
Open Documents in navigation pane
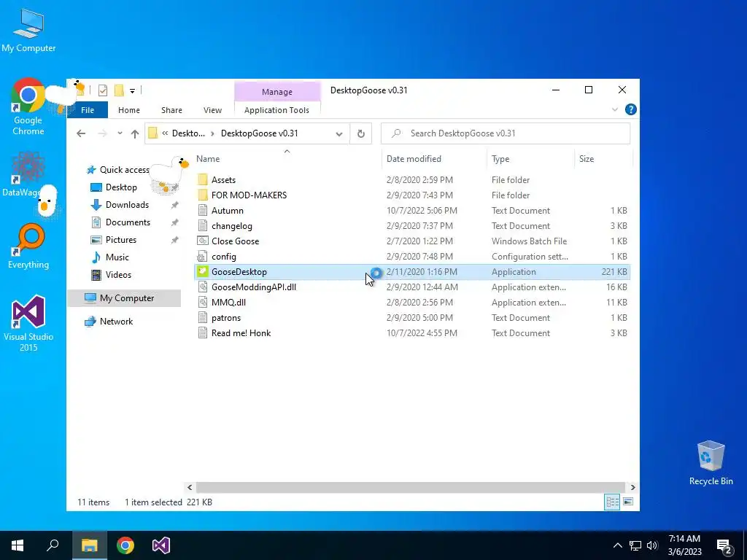point(128,222)
